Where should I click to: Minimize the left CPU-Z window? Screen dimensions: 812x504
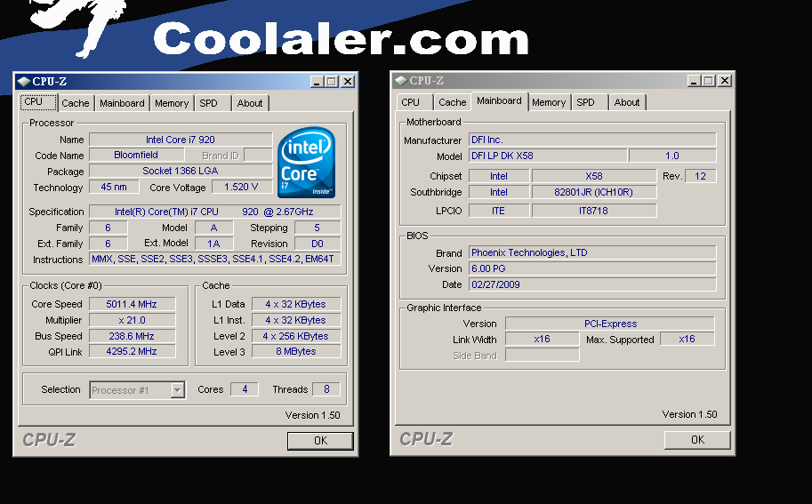pos(317,81)
